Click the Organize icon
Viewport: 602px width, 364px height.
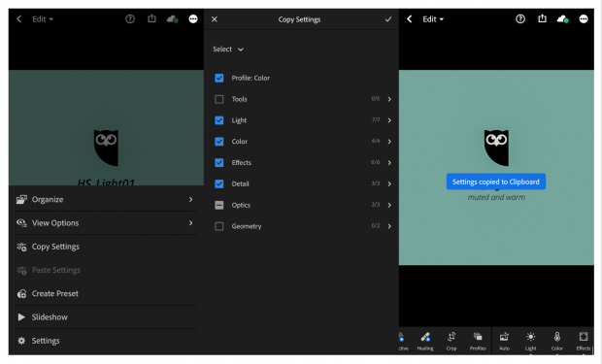pyautogui.click(x=21, y=199)
